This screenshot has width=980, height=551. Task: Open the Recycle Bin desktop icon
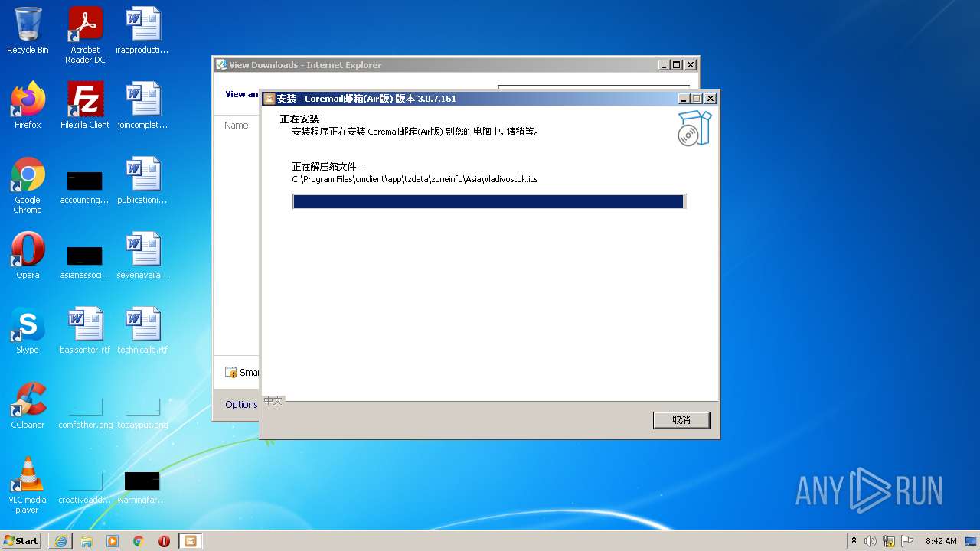(28, 31)
